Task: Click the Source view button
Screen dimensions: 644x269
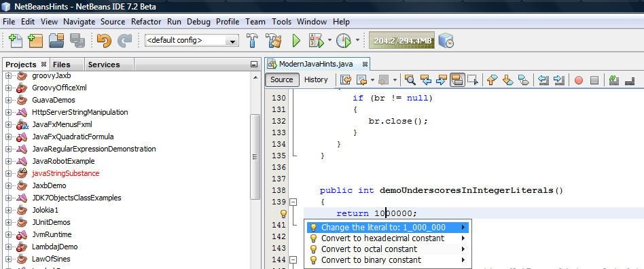Action: click(282, 79)
